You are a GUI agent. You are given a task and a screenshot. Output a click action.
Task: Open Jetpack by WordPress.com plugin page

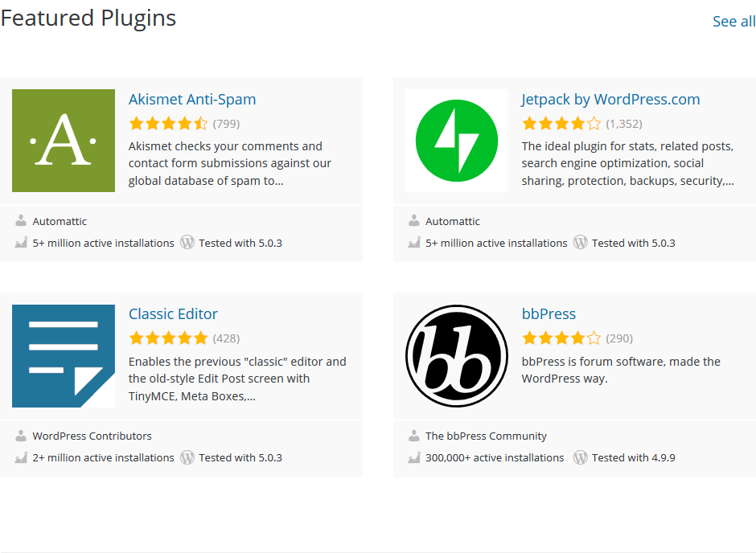point(611,99)
